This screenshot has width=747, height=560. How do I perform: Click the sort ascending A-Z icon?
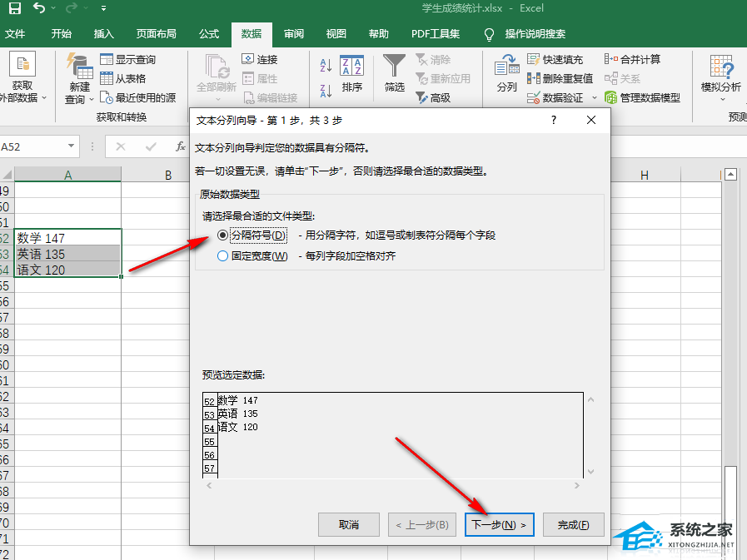point(326,66)
